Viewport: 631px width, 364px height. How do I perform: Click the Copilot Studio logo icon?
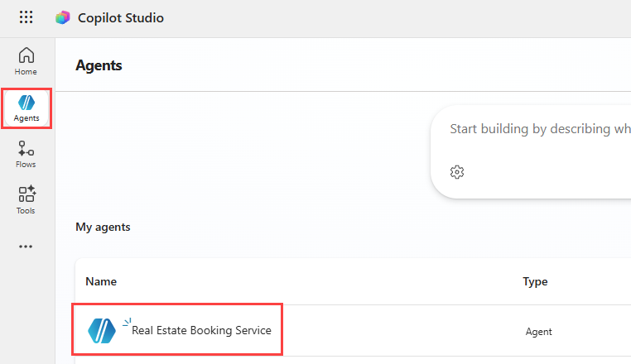point(63,17)
